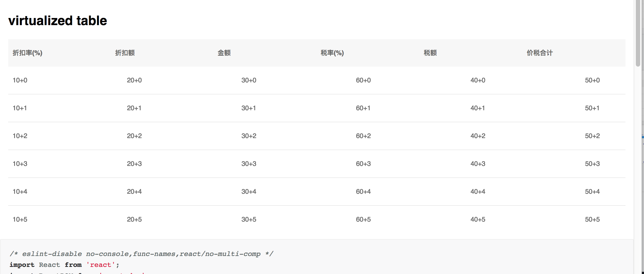Click table cell 50+4
The image size is (644, 274).
click(592, 192)
